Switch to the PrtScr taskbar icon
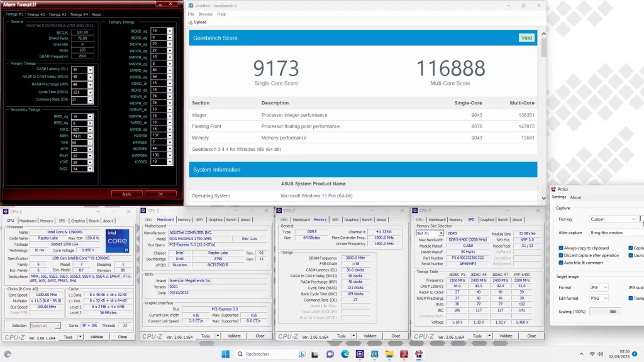This screenshot has height=362, width=644. coord(419,354)
